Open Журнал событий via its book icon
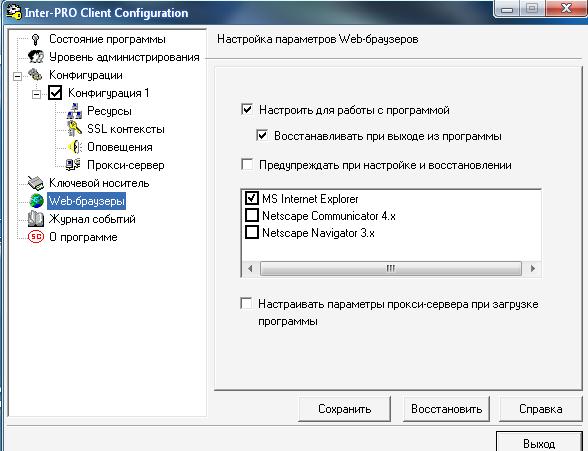 pyautogui.click(x=36, y=219)
